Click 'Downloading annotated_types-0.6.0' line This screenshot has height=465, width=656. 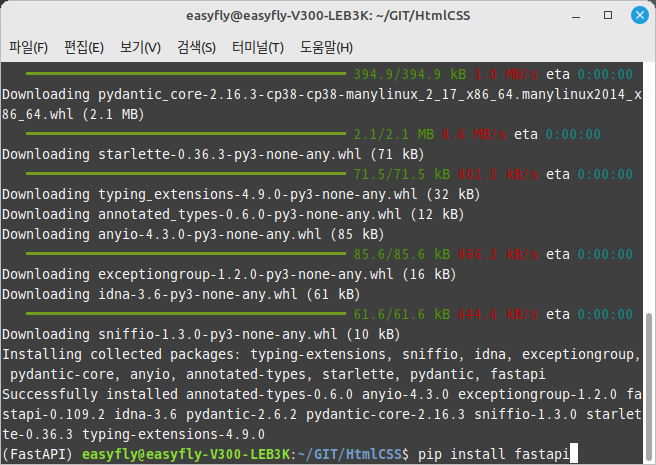(233, 214)
